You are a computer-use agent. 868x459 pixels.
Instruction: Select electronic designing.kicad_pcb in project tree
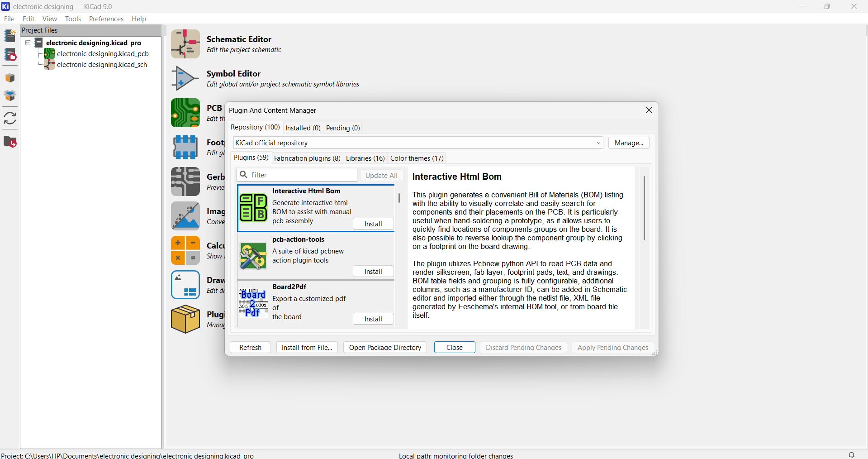coord(103,54)
